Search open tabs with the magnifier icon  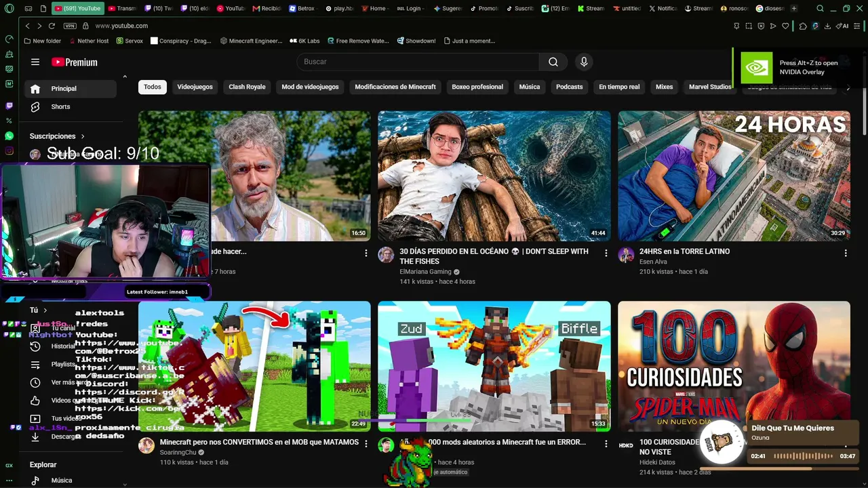[x=820, y=9]
